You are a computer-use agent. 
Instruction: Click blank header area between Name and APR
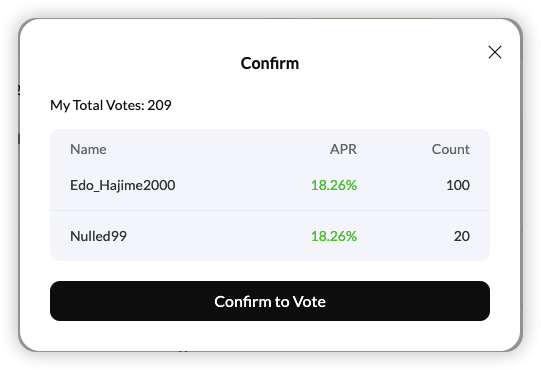coord(218,149)
